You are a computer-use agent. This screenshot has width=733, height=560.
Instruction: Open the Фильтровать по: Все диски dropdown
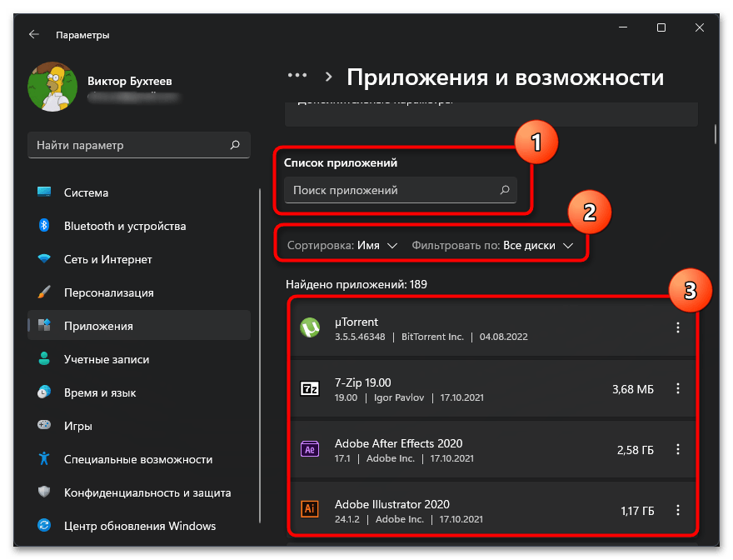click(492, 245)
